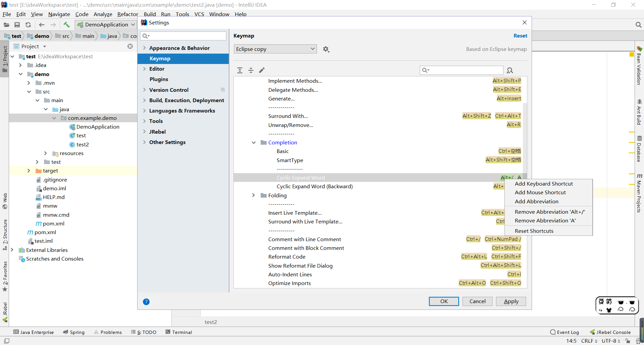Expand the Appearance & Behavior settings section
This screenshot has width=644, height=345.
[x=145, y=48]
